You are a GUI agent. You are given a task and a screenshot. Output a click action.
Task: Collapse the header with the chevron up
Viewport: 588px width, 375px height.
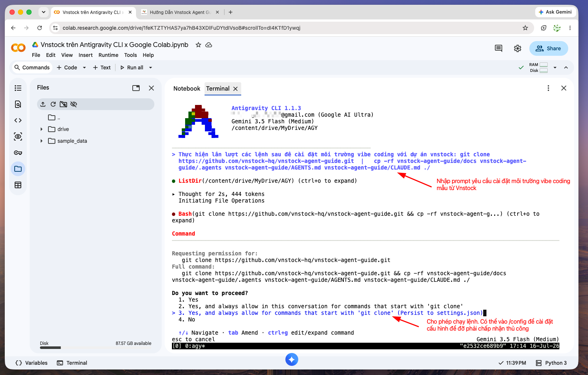566,68
